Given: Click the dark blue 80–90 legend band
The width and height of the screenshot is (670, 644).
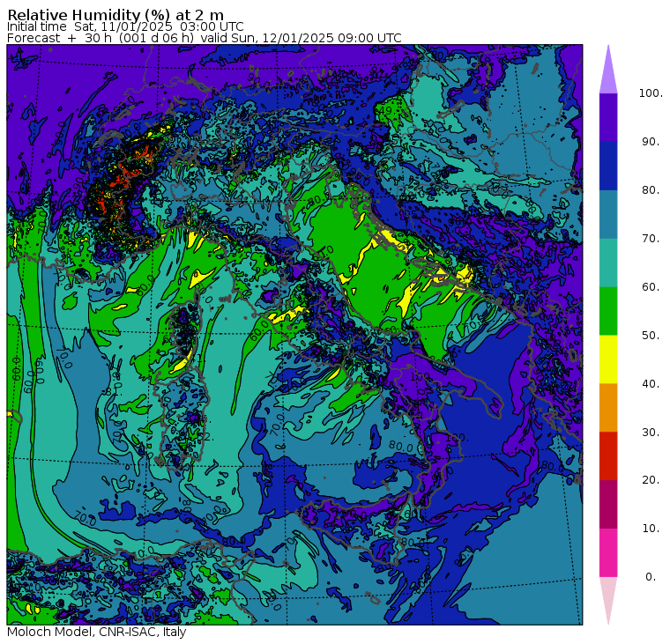Looking at the screenshot, I should click(608, 166).
